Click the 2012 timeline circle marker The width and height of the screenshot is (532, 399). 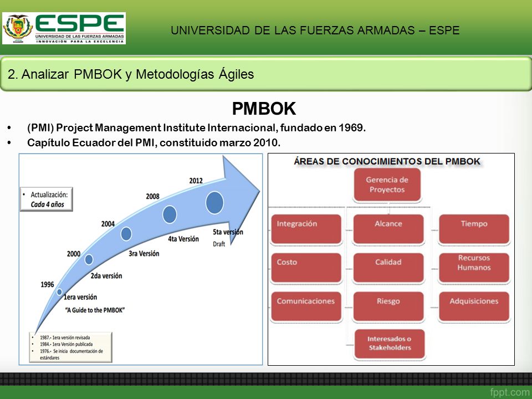point(214,203)
